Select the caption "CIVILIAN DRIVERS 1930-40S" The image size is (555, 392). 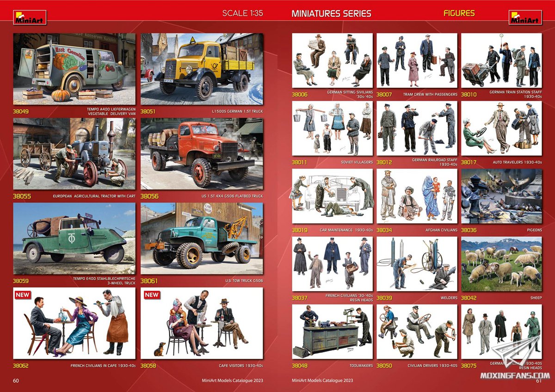432,366
